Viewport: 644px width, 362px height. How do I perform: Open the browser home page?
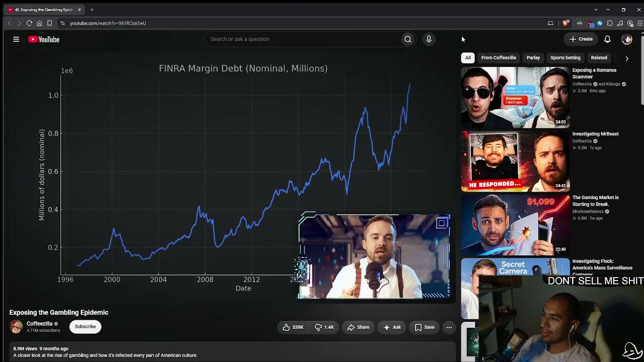[x=39, y=23]
